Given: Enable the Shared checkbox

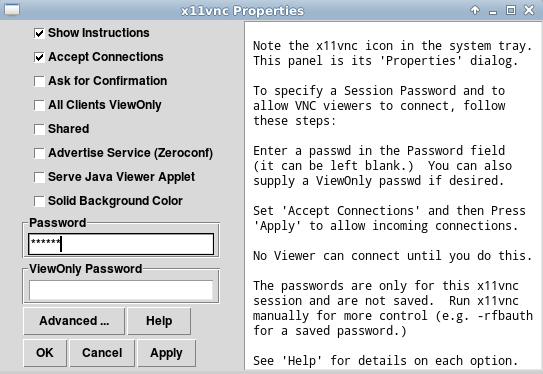Looking at the screenshot, I should coord(39,129).
